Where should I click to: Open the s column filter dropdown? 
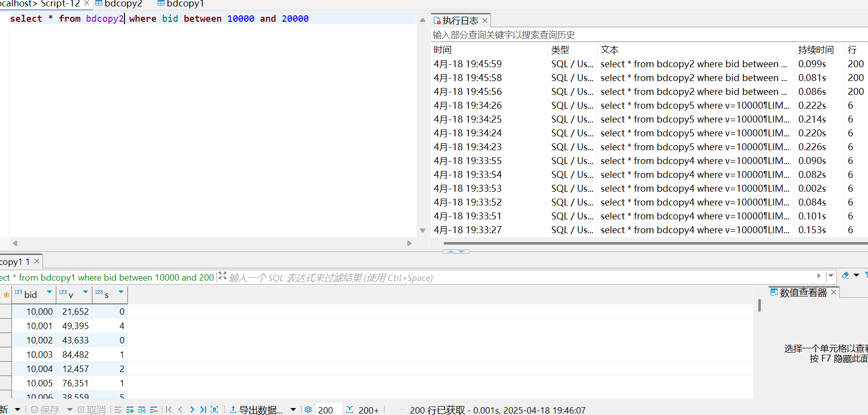coord(121,292)
